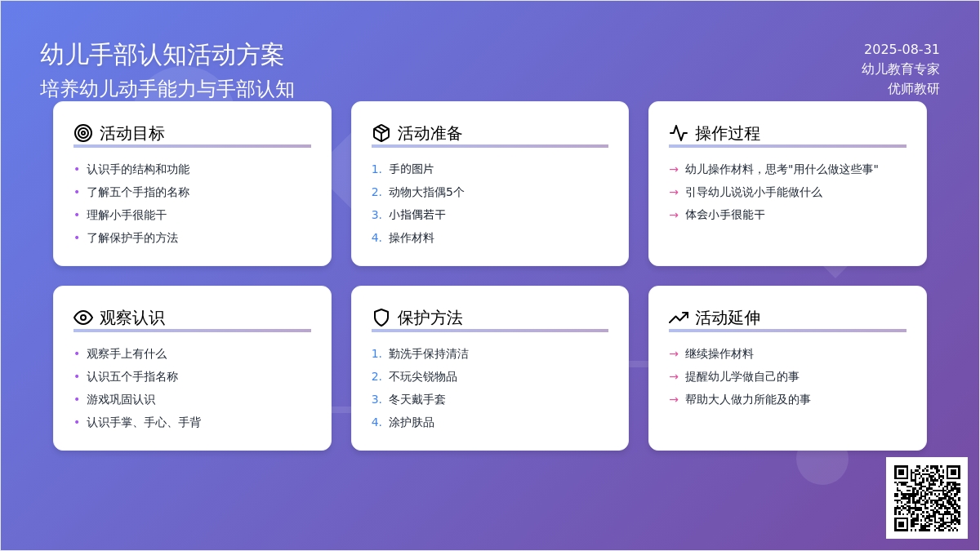Select list item 手的图片
The image size is (980, 551).
tap(412, 169)
